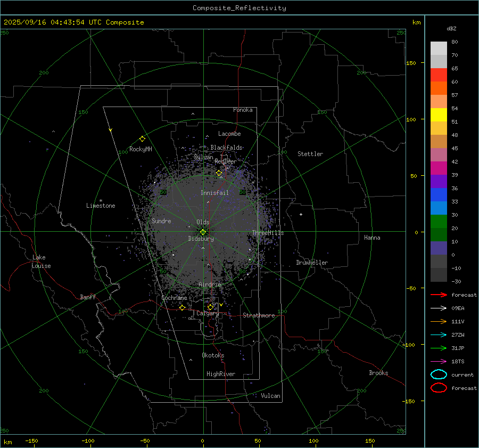
Task: Click the Sundre town label
Action: click(x=161, y=221)
